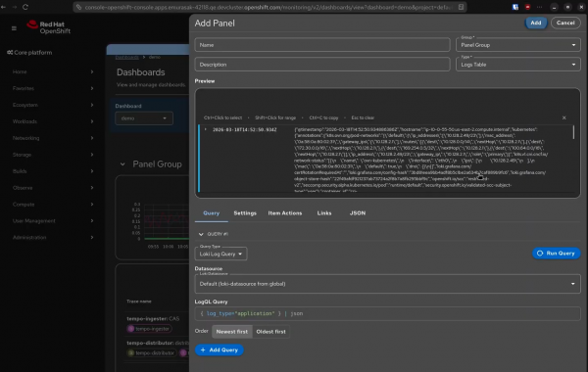Expand the Home navigation section

53,71
